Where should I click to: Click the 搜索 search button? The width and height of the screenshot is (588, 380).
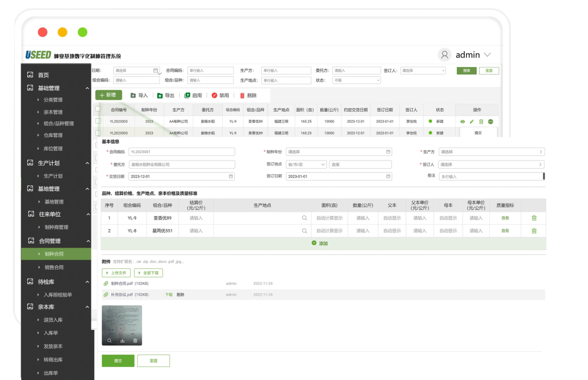(467, 71)
